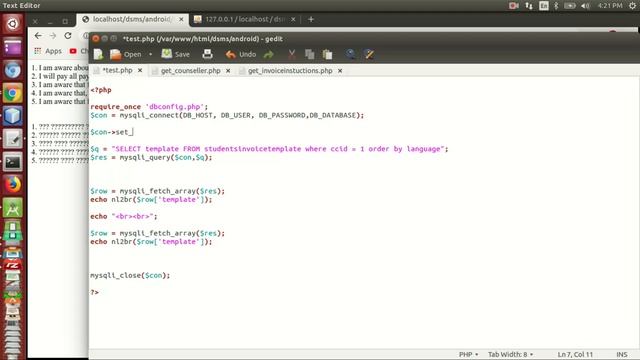Image resolution: width=640 pixels, height=360 pixels.
Task: Switch to get_counseller.php tab
Action: click(x=190, y=71)
